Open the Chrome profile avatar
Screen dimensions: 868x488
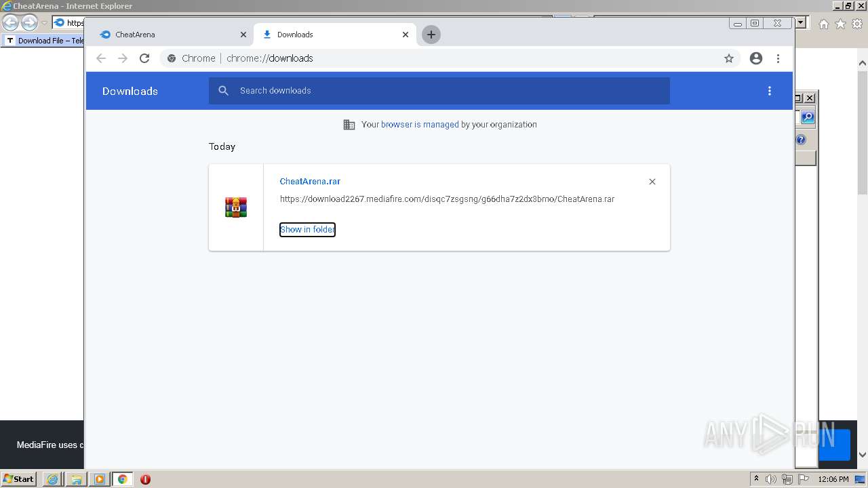(756, 58)
